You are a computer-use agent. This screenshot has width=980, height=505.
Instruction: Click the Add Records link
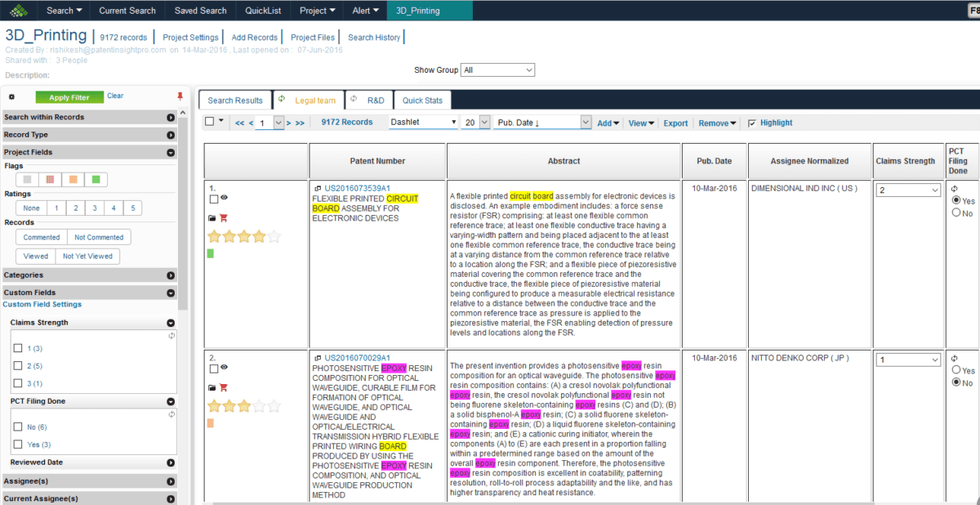click(x=255, y=38)
